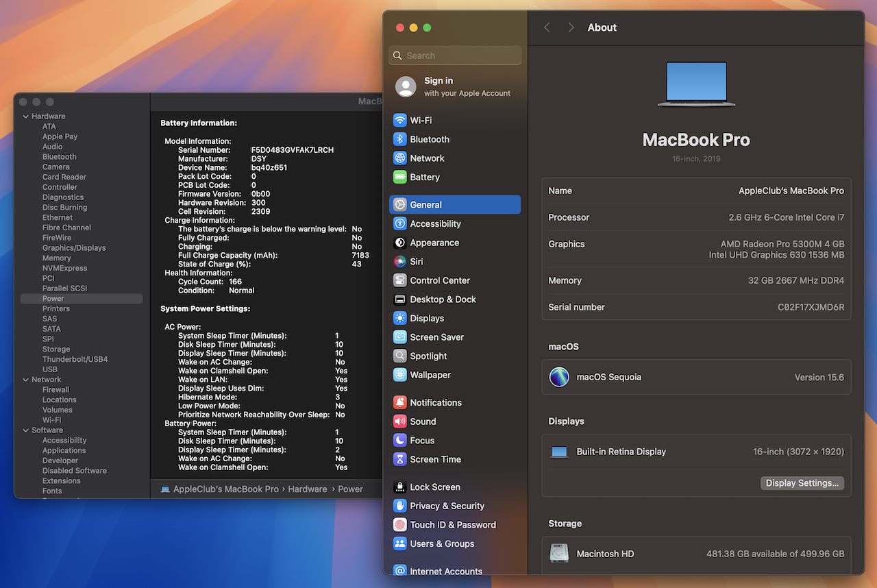Image resolution: width=877 pixels, height=588 pixels.
Task: Click the Bluetooth icon in Settings sidebar
Action: (x=400, y=139)
